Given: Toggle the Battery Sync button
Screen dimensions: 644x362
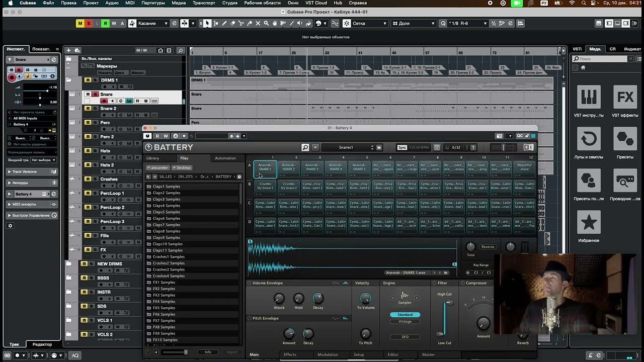Looking at the screenshot, I should [402, 147].
